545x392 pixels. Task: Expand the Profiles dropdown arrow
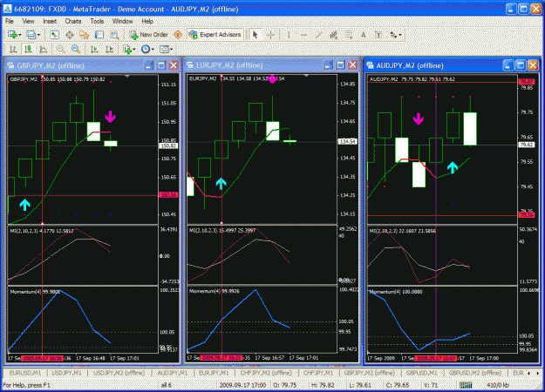38,35
